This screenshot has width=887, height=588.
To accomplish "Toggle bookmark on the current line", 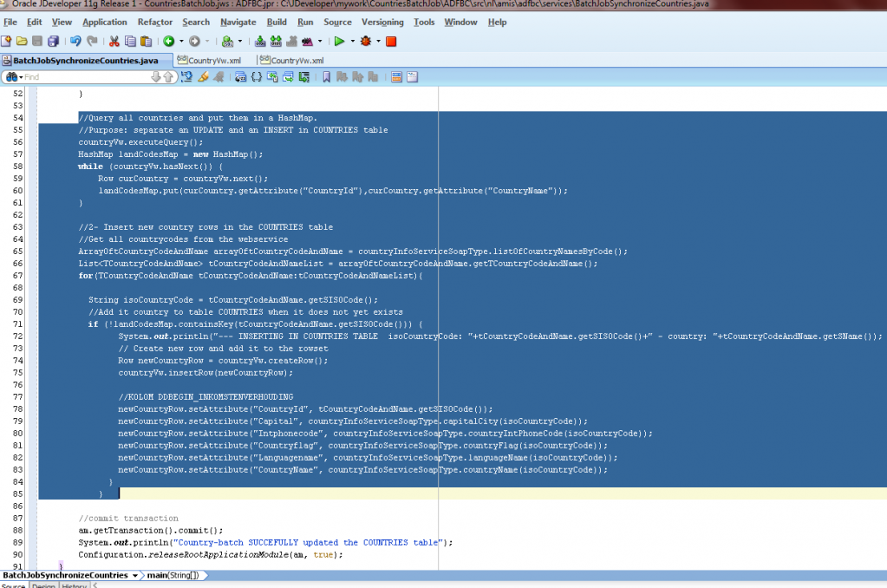I will tap(327, 77).
